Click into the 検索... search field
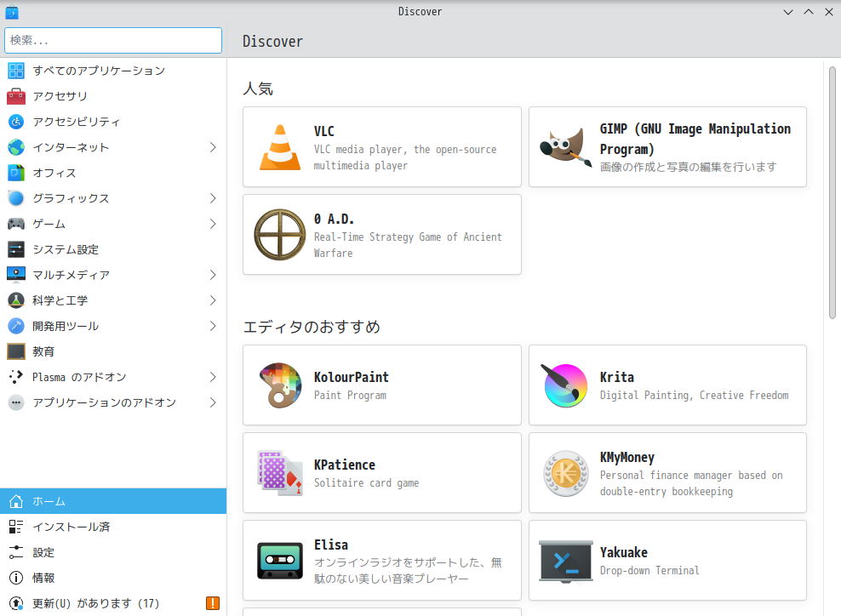 pyautogui.click(x=113, y=40)
